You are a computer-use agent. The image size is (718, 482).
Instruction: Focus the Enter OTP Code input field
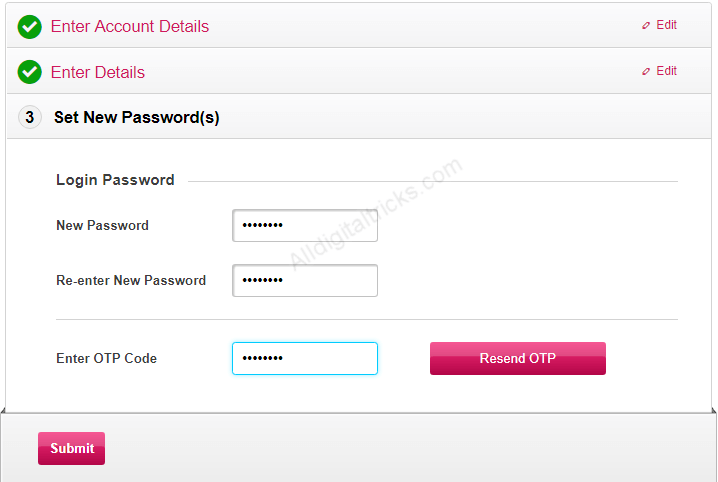pos(305,358)
